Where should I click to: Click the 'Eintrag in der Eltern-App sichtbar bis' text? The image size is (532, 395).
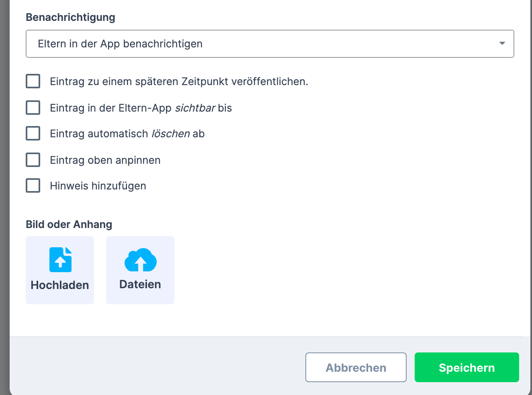point(141,108)
